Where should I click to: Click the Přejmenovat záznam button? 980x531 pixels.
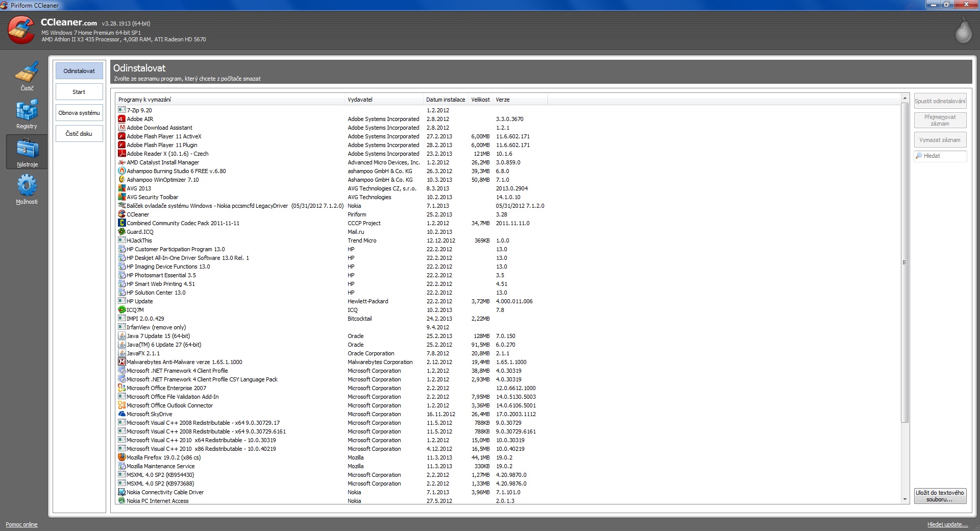point(940,120)
